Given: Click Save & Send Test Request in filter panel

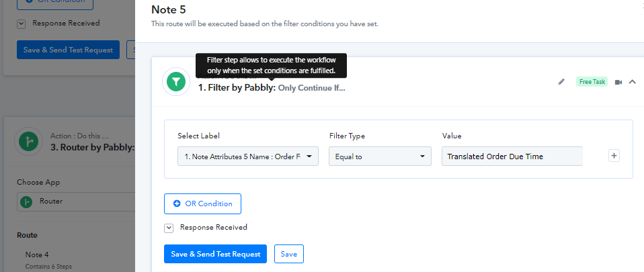Looking at the screenshot, I should point(215,254).
